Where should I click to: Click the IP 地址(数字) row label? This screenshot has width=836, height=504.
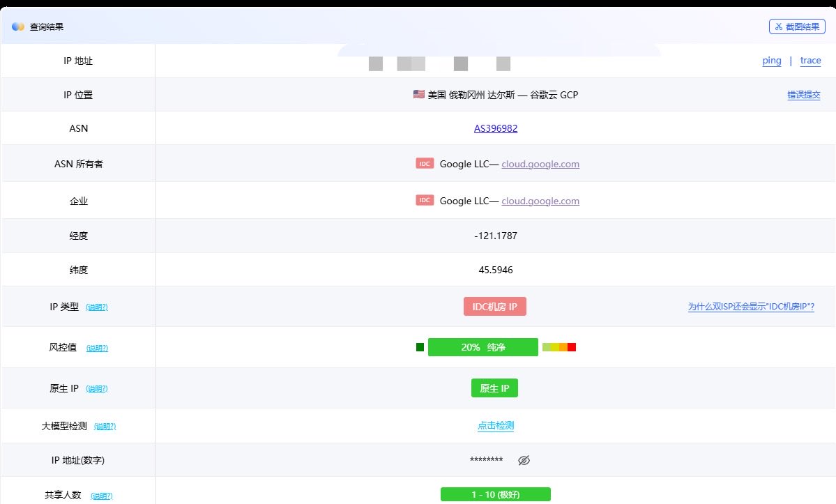78,460
